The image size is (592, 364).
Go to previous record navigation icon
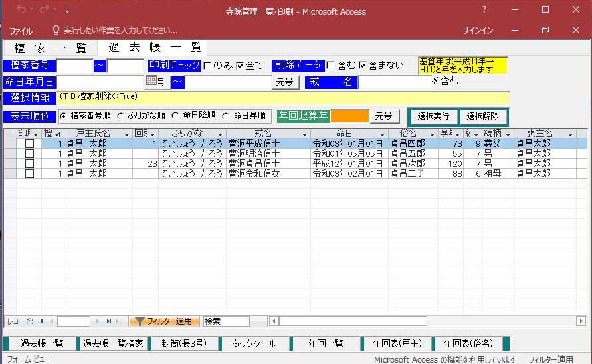[52, 321]
